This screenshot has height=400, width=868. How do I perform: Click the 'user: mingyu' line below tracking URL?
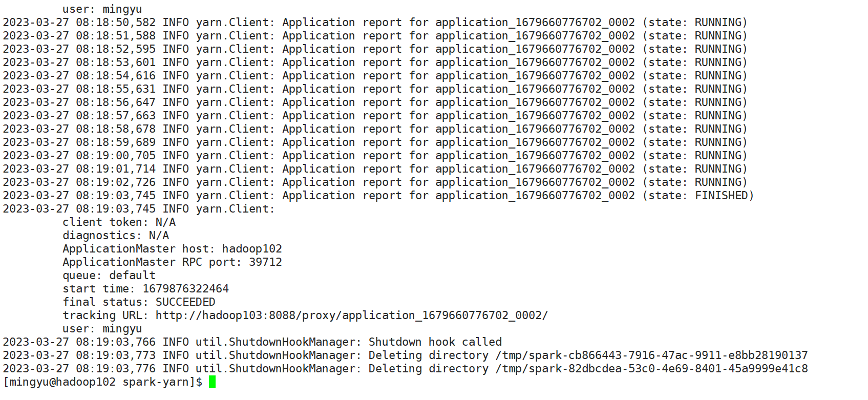[x=102, y=329]
